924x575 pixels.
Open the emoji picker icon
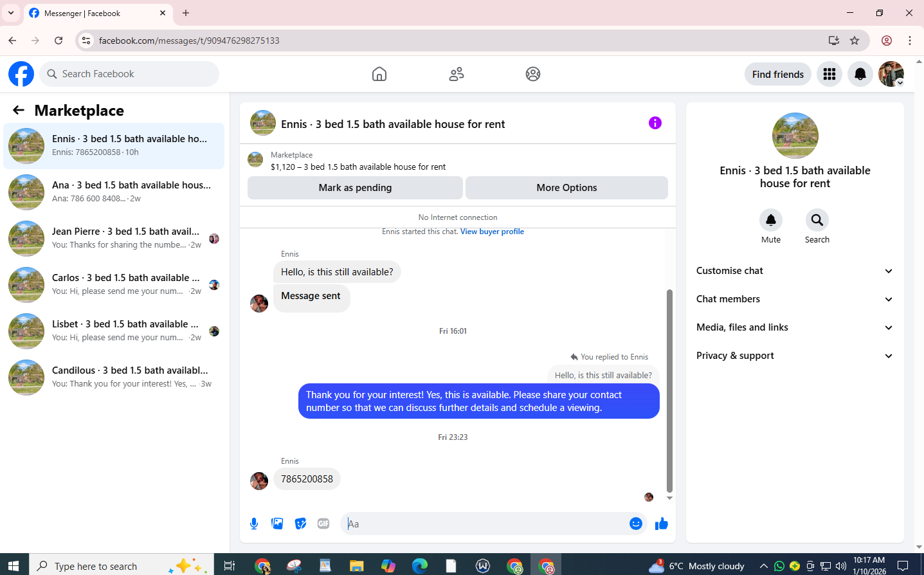click(x=636, y=524)
